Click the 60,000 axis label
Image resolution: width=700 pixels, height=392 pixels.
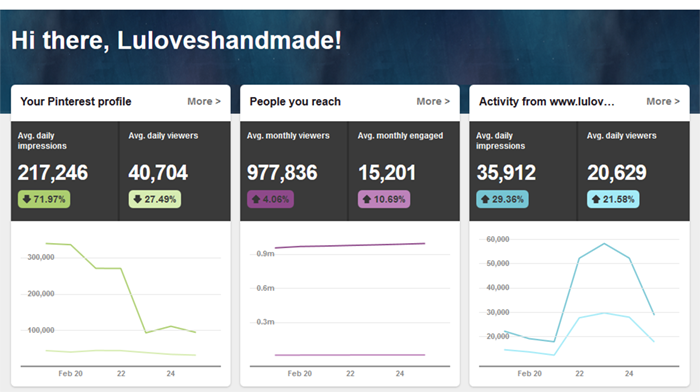click(498, 239)
